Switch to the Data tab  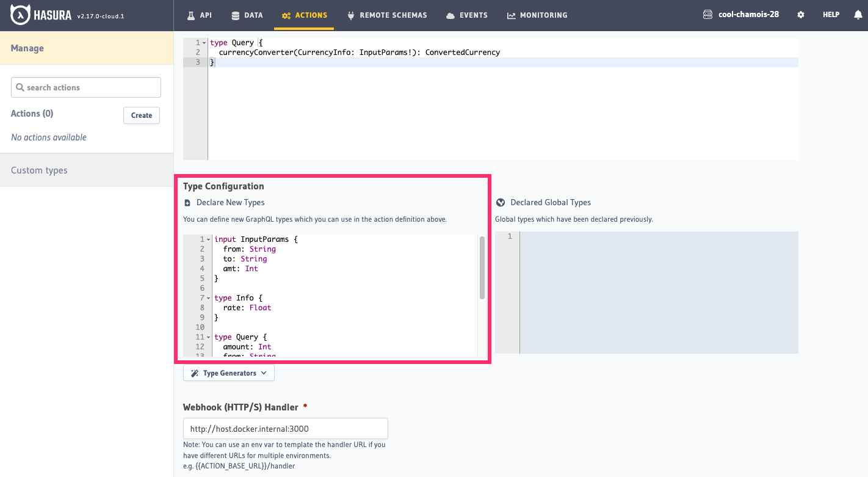tap(247, 15)
